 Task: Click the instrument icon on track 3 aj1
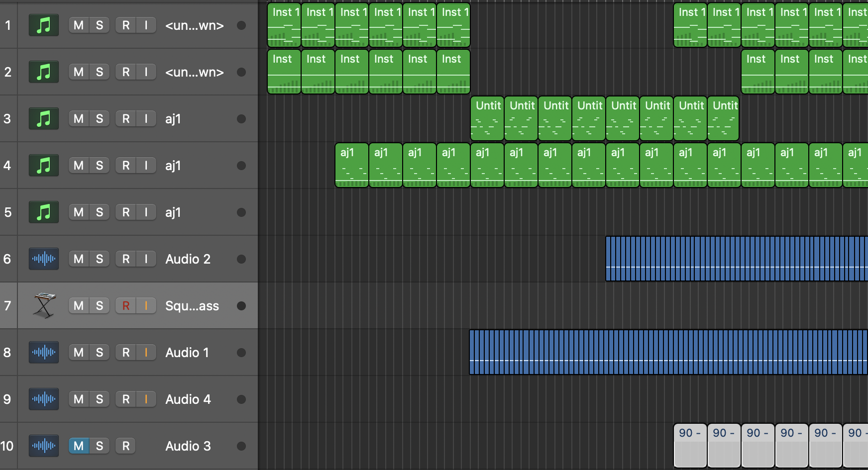44,119
